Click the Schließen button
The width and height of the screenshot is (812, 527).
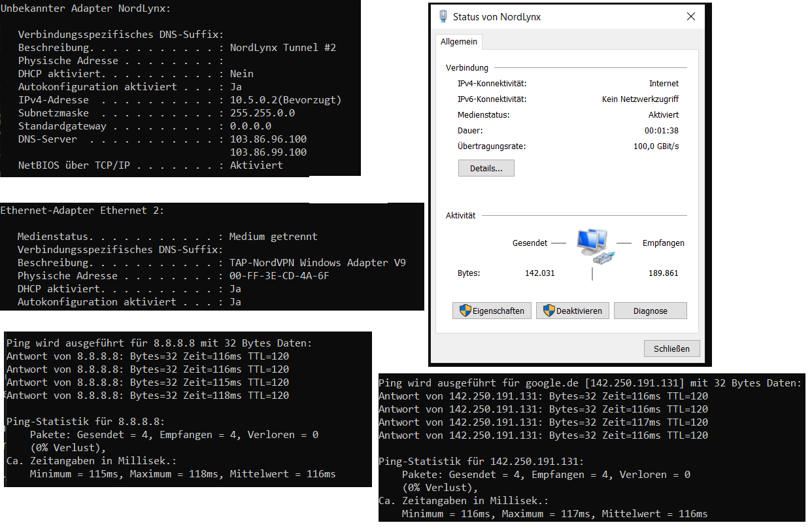pyautogui.click(x=671, y=348)
